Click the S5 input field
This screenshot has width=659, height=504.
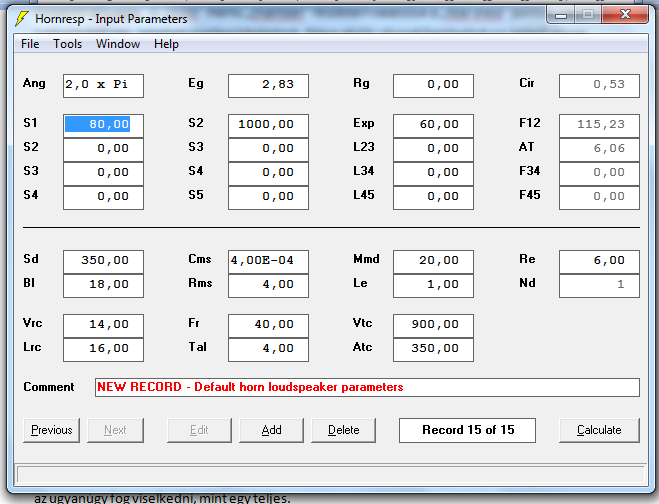tap(268, 197)
